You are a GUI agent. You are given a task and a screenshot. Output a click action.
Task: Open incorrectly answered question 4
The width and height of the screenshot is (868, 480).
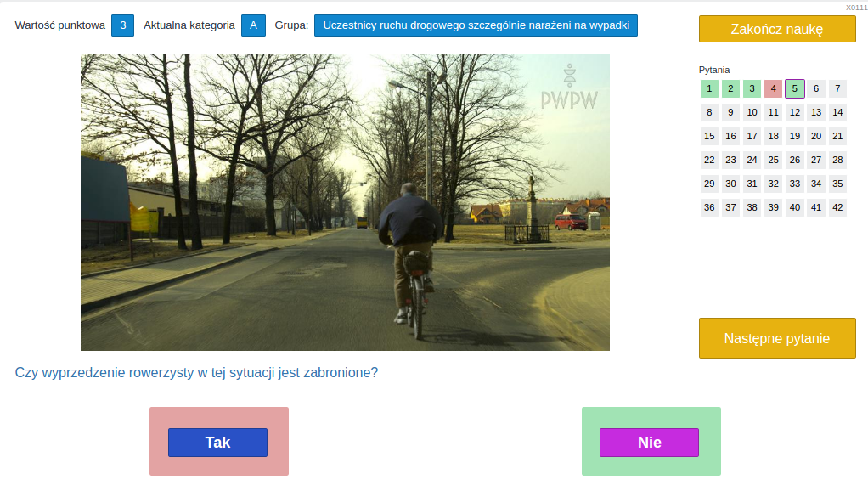774,88
